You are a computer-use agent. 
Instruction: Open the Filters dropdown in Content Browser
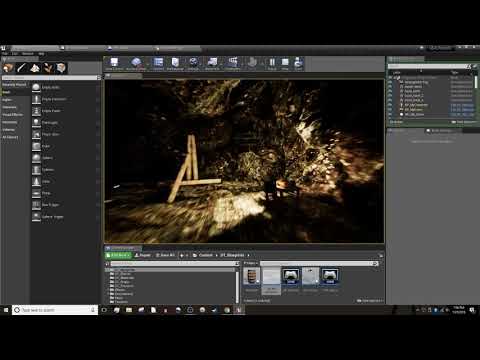(x=251, y=263)
